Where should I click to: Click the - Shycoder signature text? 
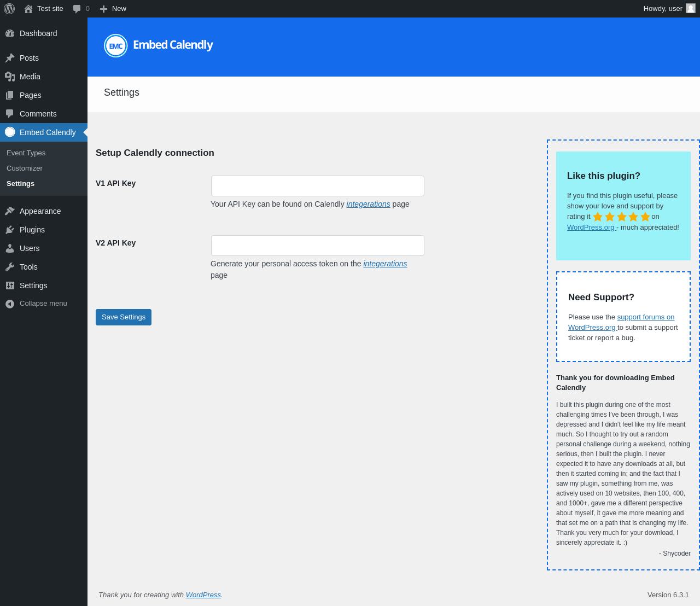tap(675, 553)
